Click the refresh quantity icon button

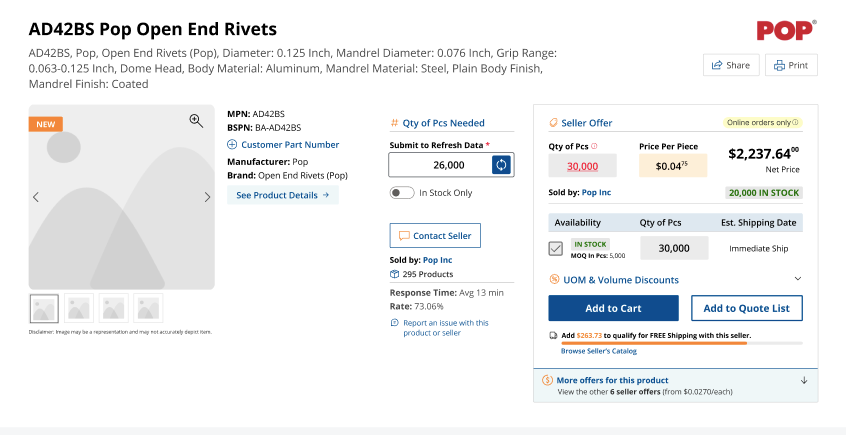[501, 165]
